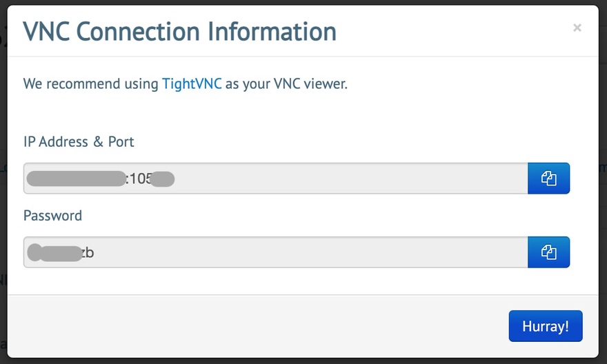
Task: Click the blurred part of the password
Action: coord(54,252)
